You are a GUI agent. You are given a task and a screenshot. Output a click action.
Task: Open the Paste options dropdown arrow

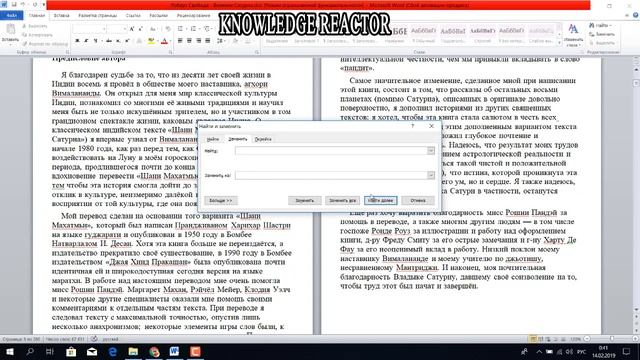[x=10, y=44]
